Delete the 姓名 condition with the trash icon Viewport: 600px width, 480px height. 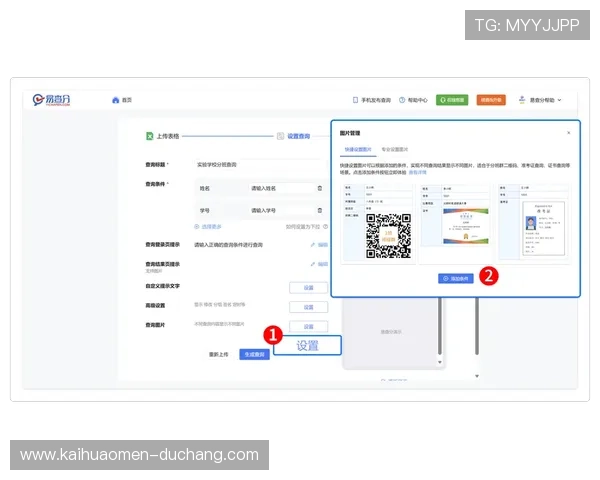[x=320, y=188]
